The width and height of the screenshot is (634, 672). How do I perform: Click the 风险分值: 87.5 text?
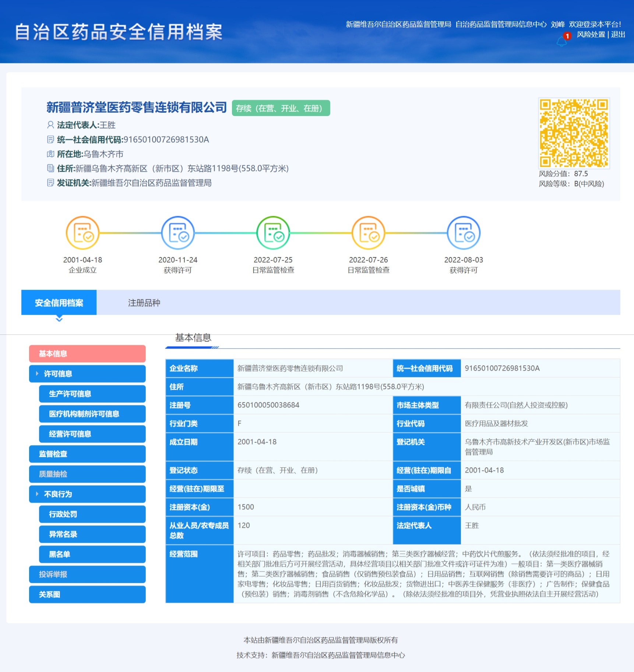[x=563, y=173]
